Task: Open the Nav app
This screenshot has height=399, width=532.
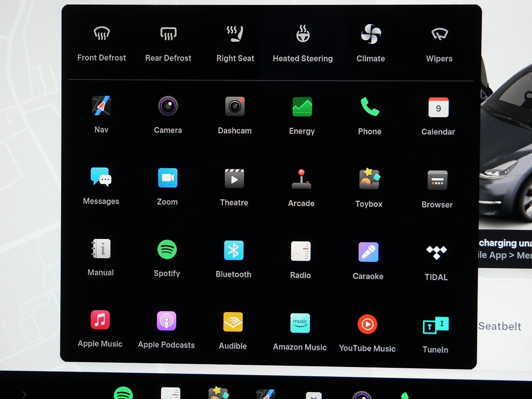Action: tap(101, 106)
